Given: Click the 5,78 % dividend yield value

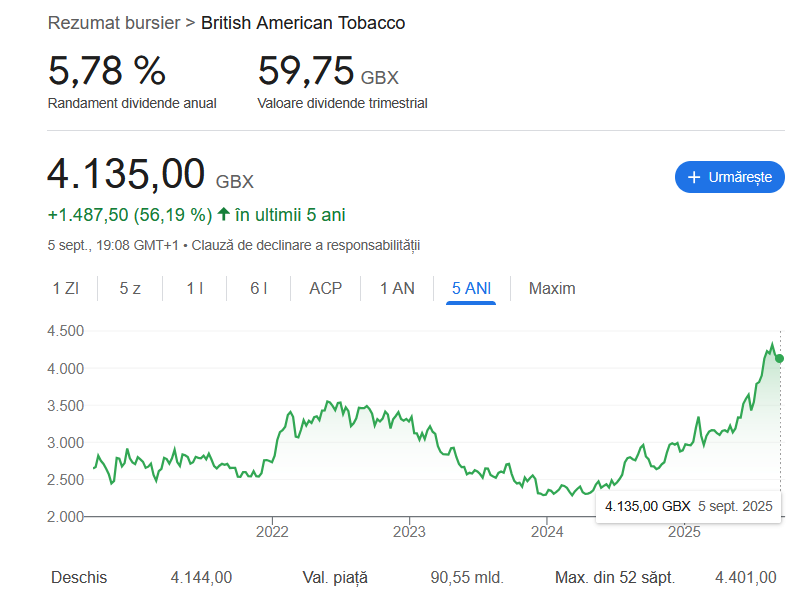Looking at the screenshot, I should pos(106,71).
